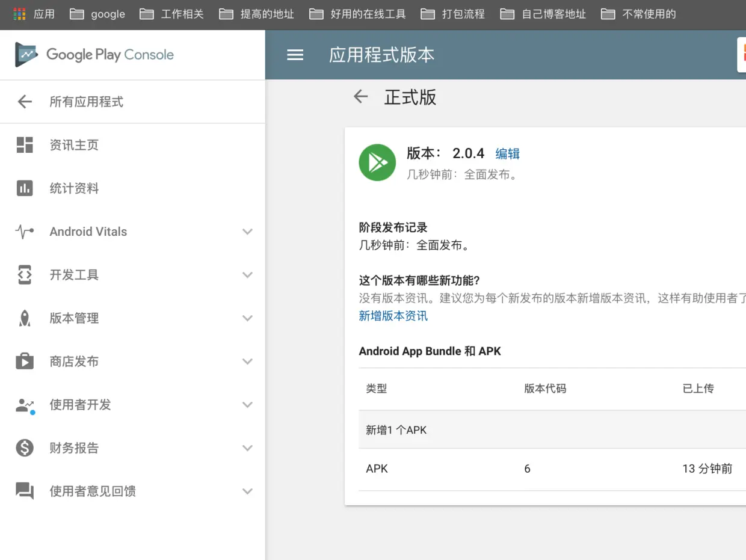Screen dimensions: 746x560
Task: Click the 商店发布 play-store icon
Action: coord(25,361)
